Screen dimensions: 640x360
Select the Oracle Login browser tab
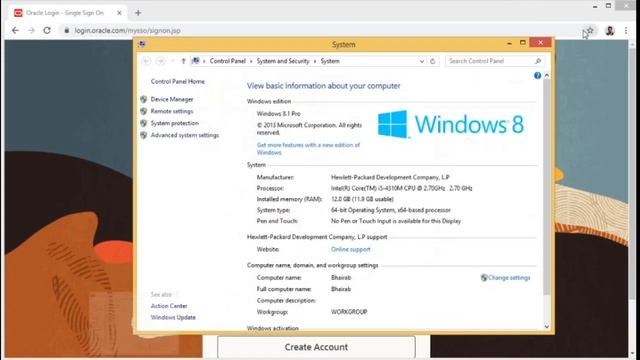(67, 13)
